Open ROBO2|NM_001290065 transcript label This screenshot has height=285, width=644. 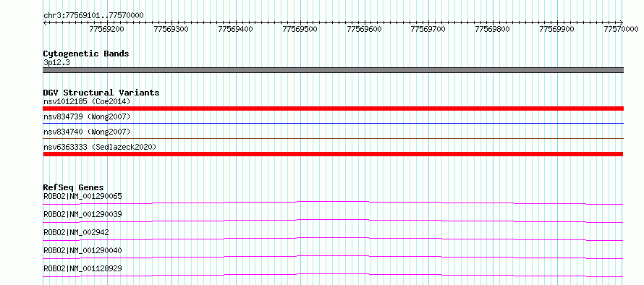pos(82,196)
